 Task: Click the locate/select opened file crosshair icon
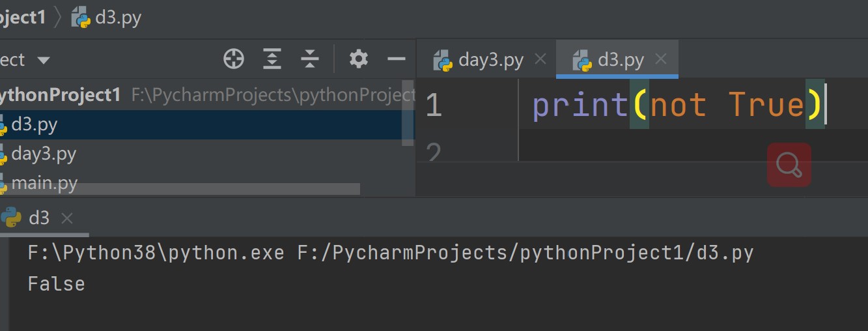click(234, 59)
